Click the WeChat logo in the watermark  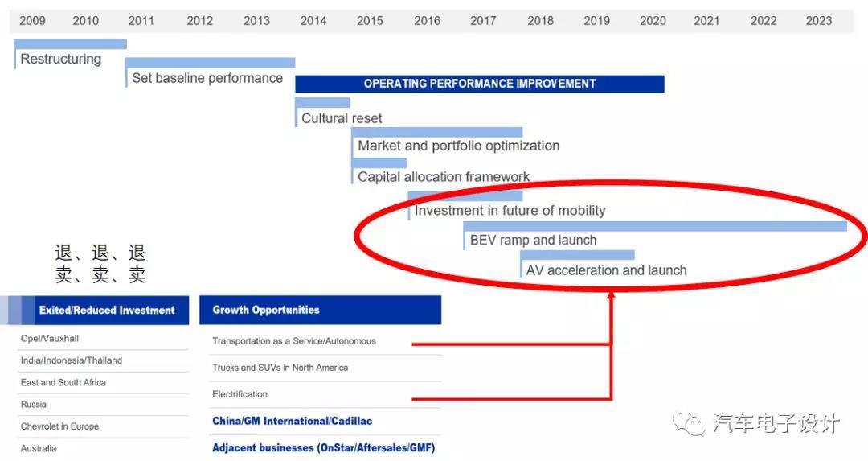[690, 423]
